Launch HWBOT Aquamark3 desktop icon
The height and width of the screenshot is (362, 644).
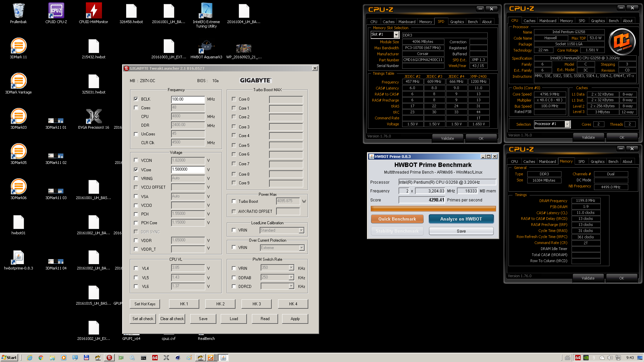tap(206, 49)
